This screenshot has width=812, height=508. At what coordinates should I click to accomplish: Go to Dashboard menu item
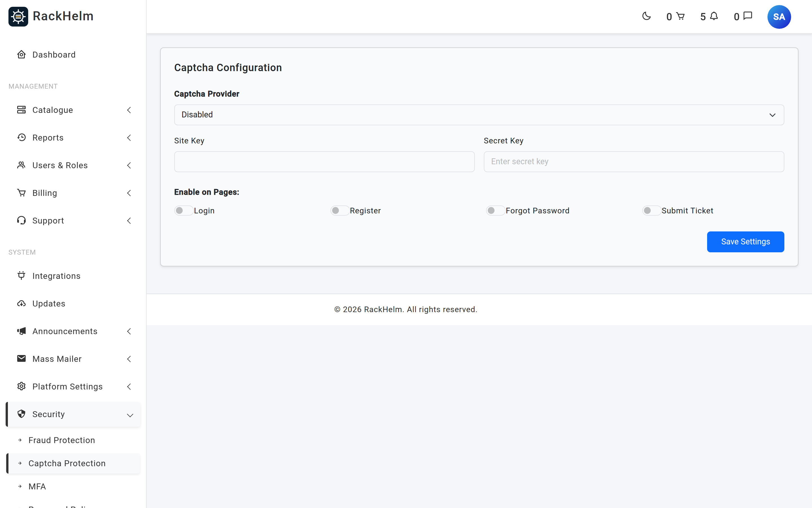(74, 54)
